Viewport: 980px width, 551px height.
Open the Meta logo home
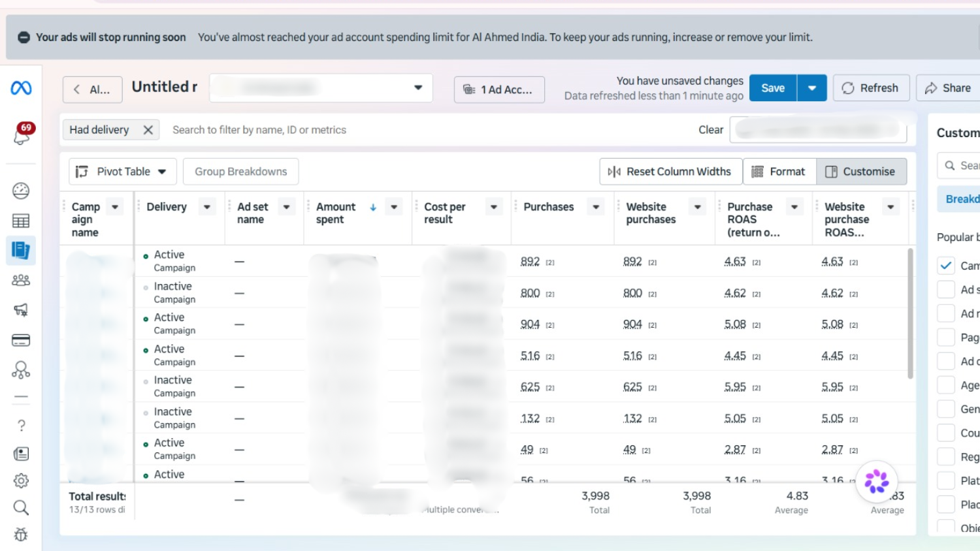point(21,87)
